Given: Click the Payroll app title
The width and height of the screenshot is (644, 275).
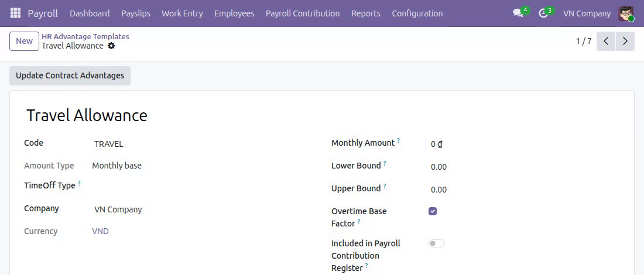Looking at the screenshot, I should click(x=43, y=13).
